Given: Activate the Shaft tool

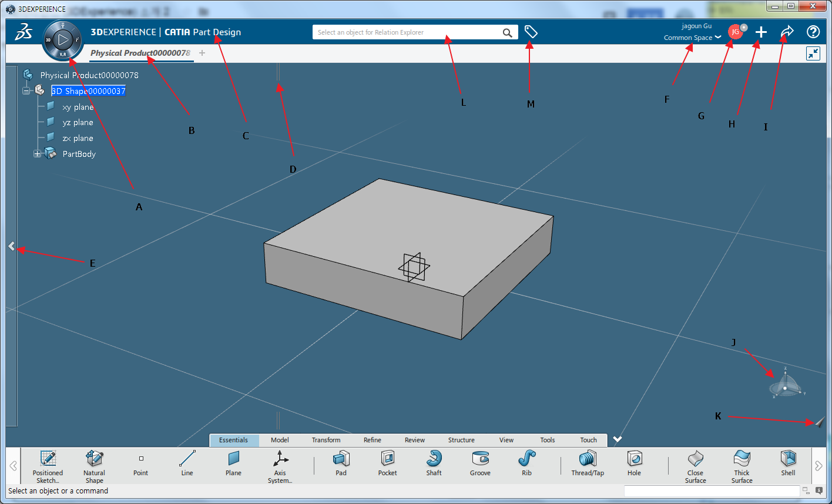Looking at the screenshot, I should pos(434,463).
